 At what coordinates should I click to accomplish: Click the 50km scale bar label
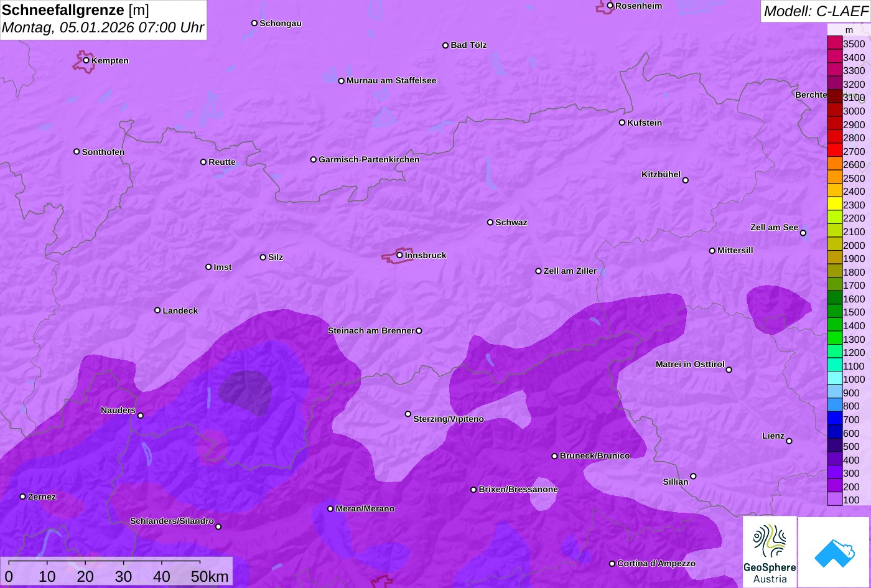pos(210,577)
